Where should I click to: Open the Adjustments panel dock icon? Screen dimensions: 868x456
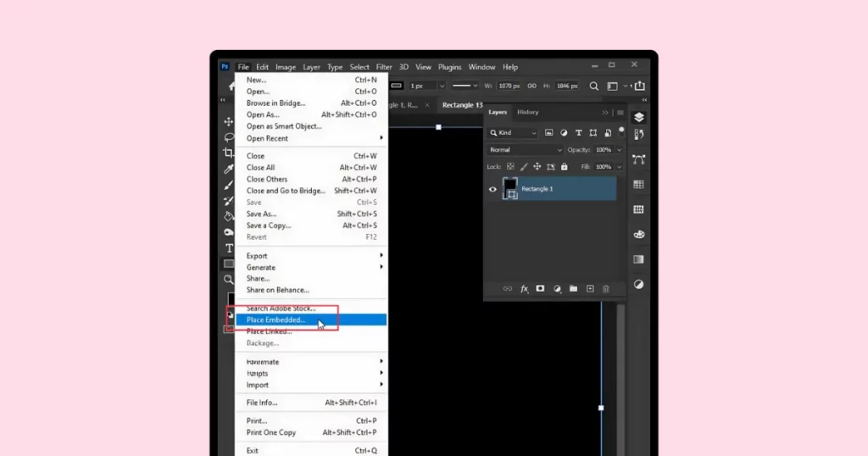[x=639, y=285]
